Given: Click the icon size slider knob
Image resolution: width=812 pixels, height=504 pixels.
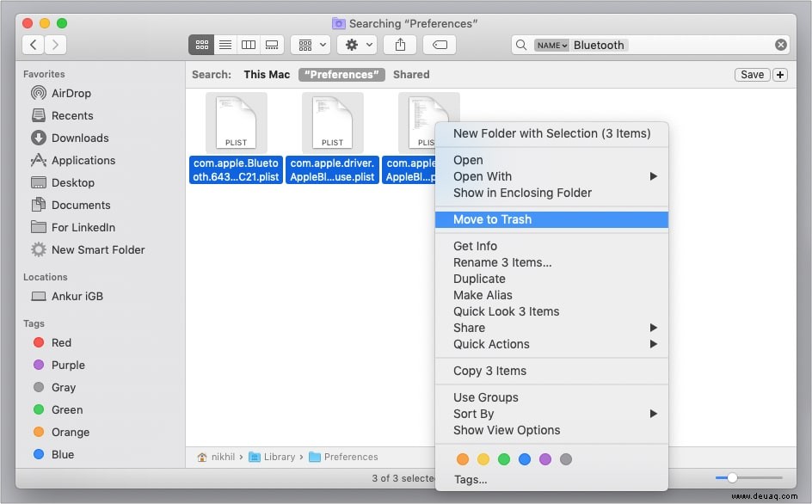Looking at the screenshot, I should (x=732, y=477).
